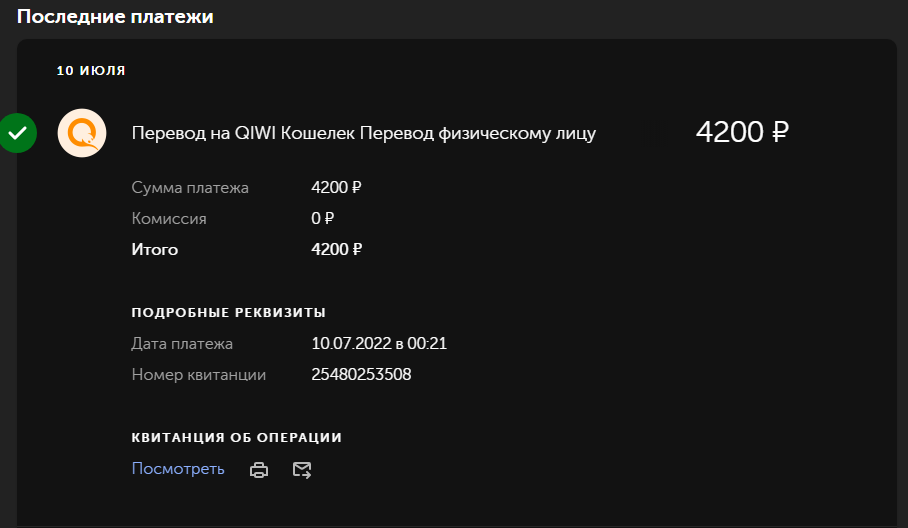The height and width of the screenshot is (528, 908).
Task: Click the payment date 10.07.2022 в 00:21
Action: (379, 343)
